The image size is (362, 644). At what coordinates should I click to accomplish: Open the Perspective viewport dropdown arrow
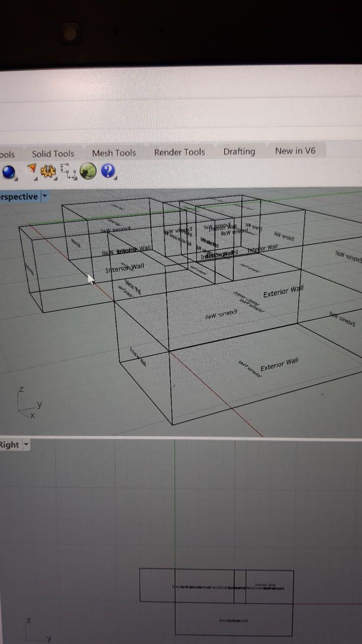[x=44, y=196]
